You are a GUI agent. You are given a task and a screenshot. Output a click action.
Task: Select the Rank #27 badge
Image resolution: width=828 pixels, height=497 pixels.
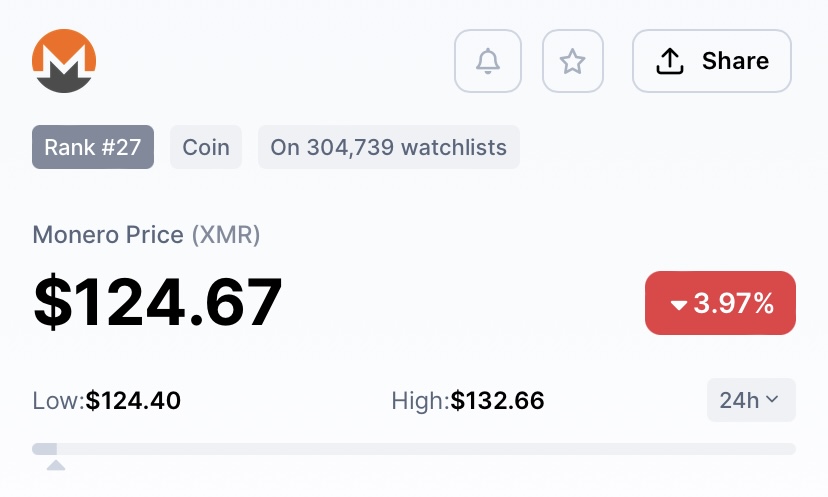93,148
